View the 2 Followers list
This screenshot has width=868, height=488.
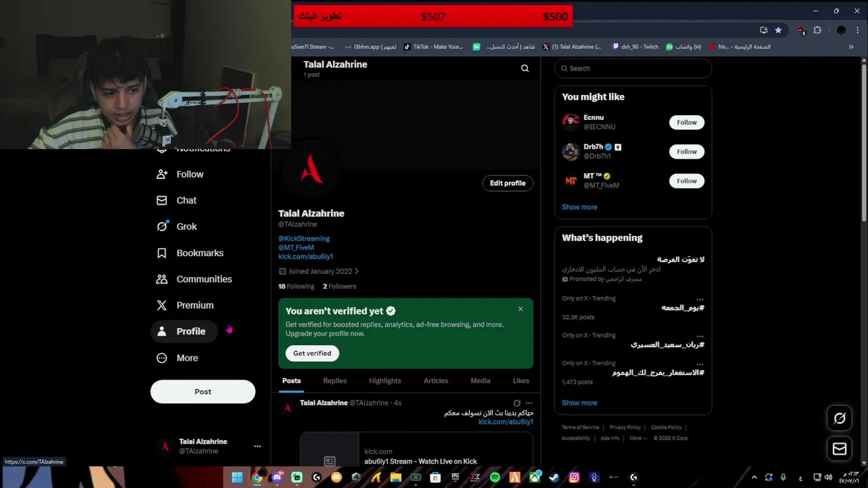coord(339,286)
